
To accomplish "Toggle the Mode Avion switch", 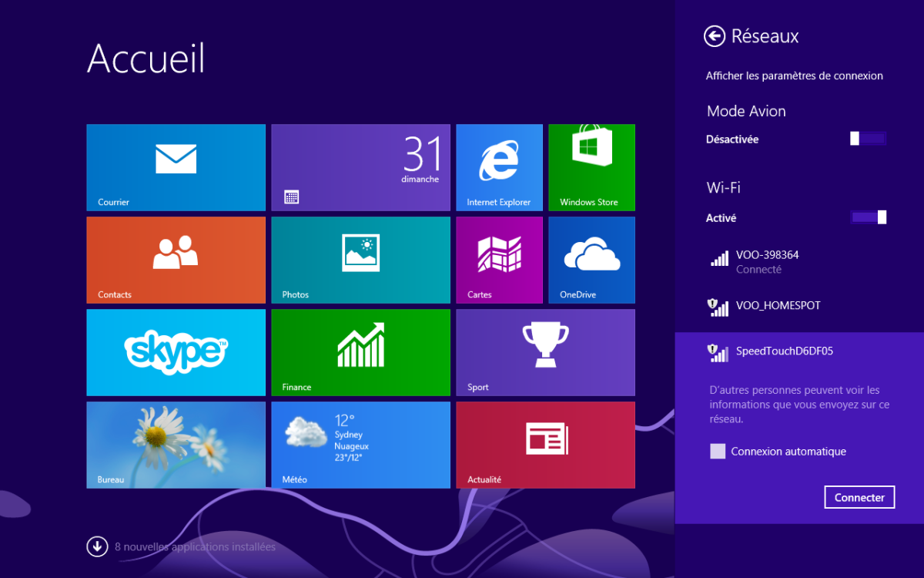I will click(x=869, y=139).
